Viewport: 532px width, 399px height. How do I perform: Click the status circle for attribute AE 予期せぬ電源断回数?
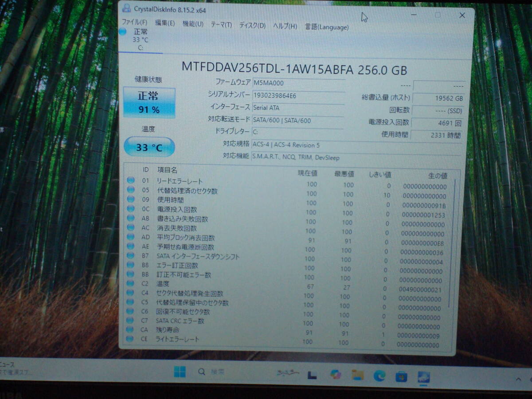(x=131, y=246)
